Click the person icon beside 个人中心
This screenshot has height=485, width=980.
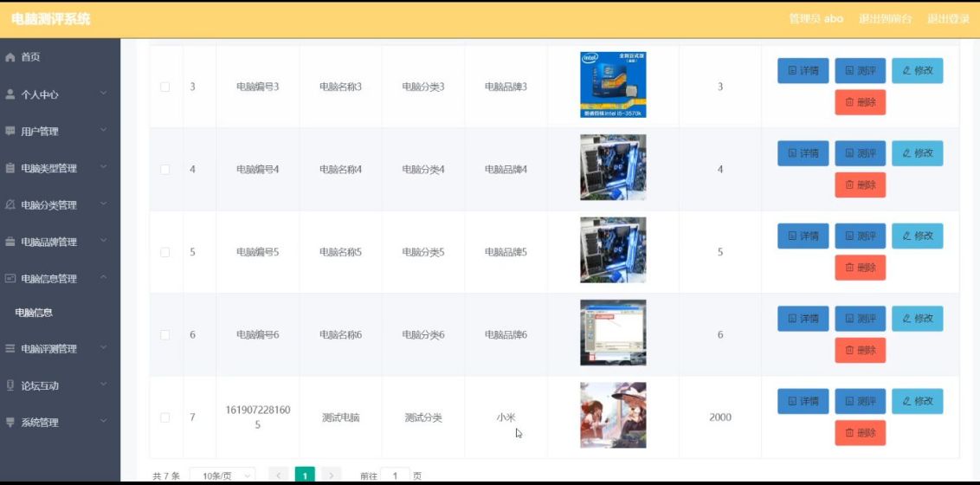[10, 94]
